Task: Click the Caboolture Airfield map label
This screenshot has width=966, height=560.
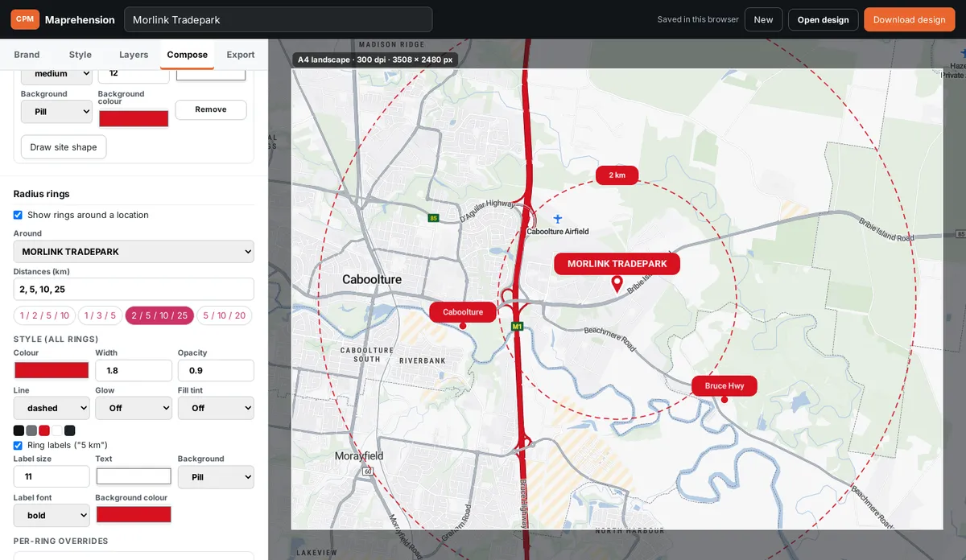Action: coord(558,232)
